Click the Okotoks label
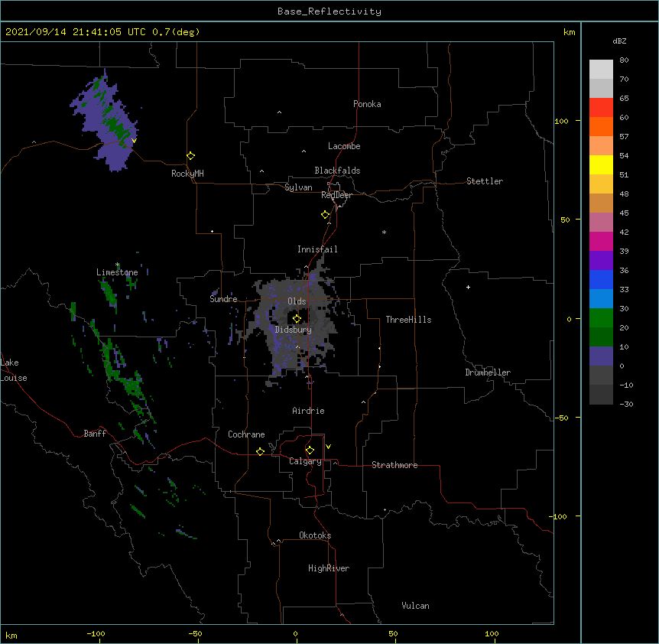This screenshot has height=644, width=659. 315,535
